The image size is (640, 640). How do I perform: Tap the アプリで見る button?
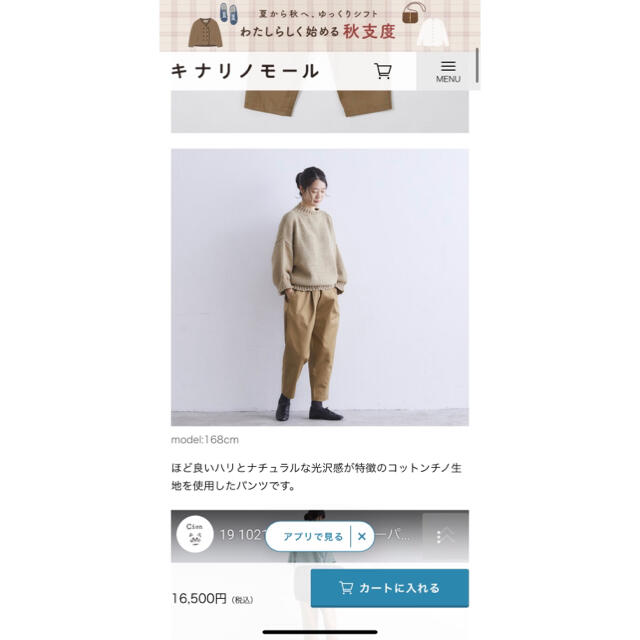coord(313,537)
